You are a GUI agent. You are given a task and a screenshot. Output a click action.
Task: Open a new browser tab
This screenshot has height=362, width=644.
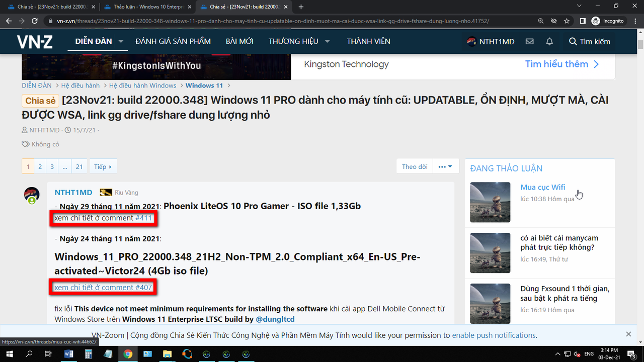(301, 7)
